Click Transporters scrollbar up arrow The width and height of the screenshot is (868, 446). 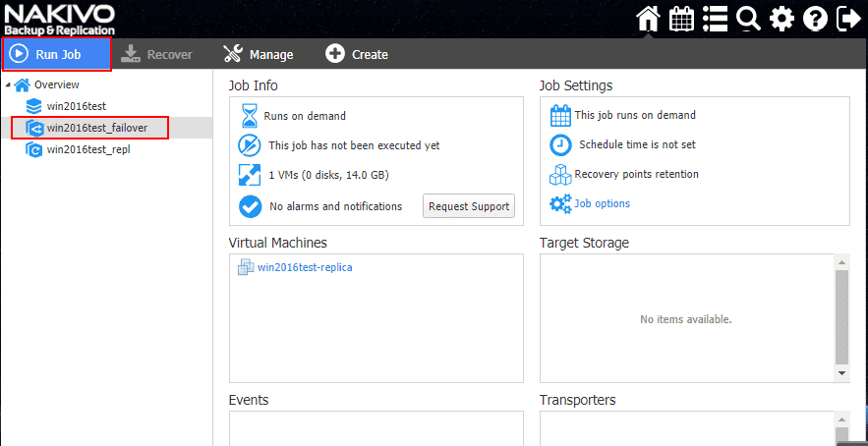pyautogui.click(x=842, y=418)
